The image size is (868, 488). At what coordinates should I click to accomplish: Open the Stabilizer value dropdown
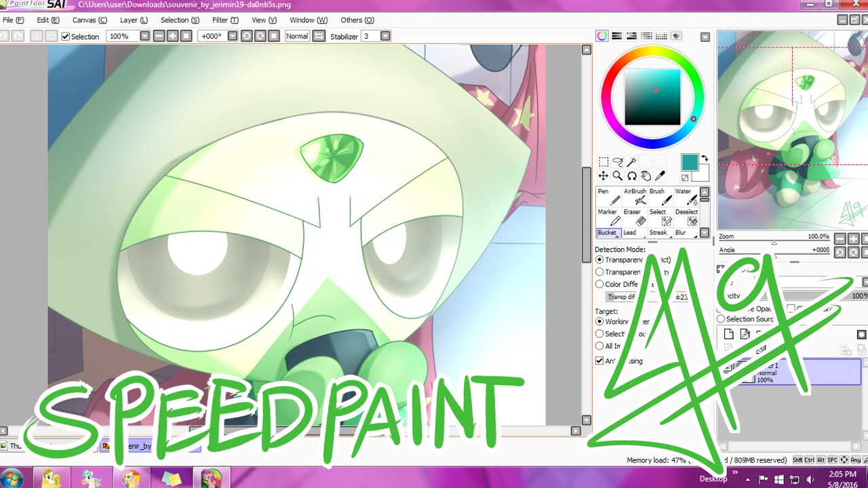pyautogui.click(x=385, y=36)
